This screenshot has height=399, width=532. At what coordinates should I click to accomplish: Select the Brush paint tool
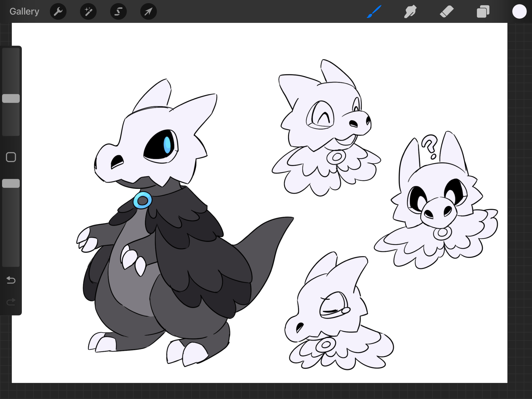click(374, 11)
